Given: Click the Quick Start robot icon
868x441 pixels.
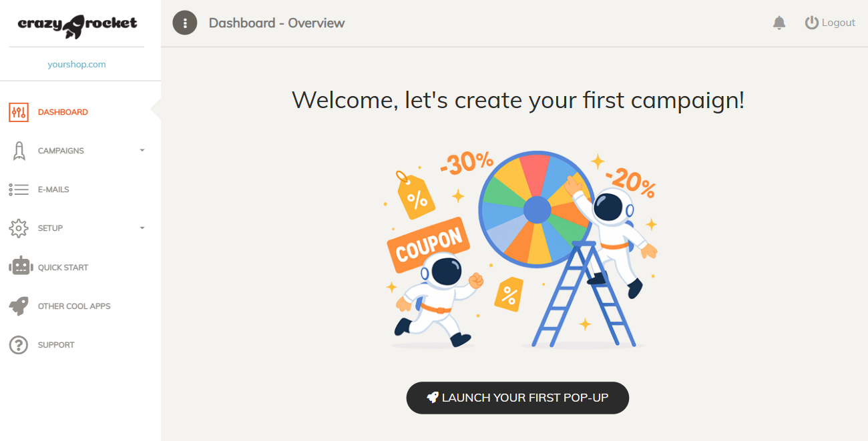Looking at the screenshot, I should 20,267.
